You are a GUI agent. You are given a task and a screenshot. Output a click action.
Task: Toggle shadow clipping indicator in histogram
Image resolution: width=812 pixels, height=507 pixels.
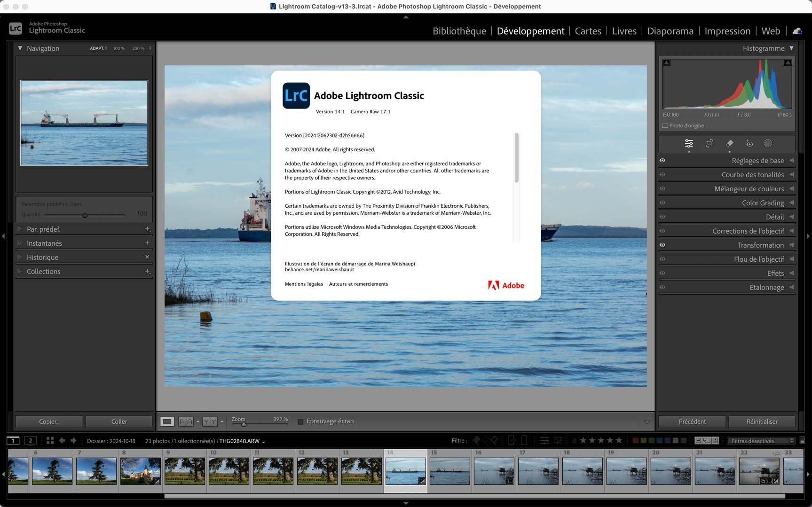[x=667, y=62]
